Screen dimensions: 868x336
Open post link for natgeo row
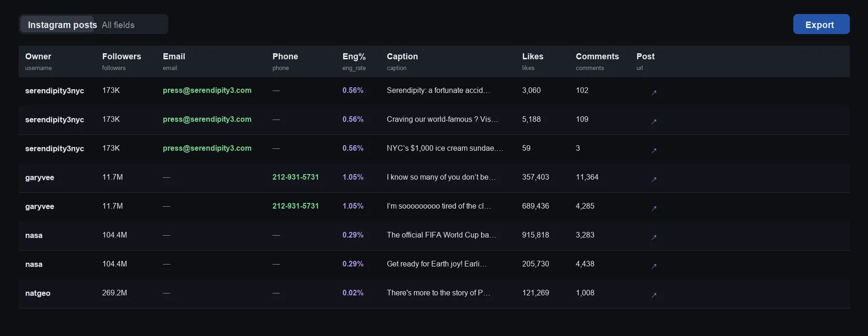click(x=654, y=295)
